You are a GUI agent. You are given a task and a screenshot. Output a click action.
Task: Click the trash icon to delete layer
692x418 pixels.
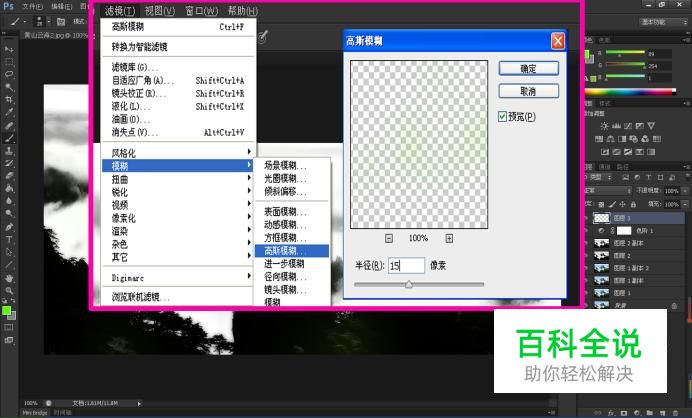[x=675, y=413]
